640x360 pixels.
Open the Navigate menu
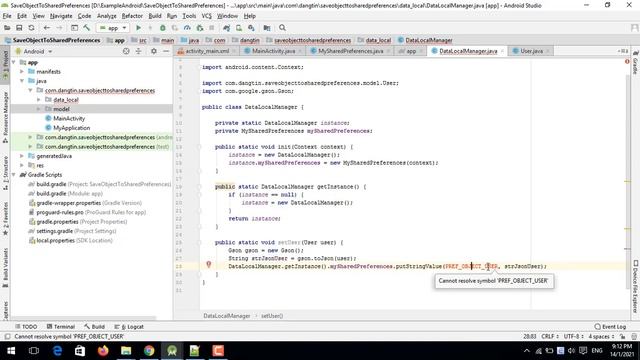[x=61, y=16]
